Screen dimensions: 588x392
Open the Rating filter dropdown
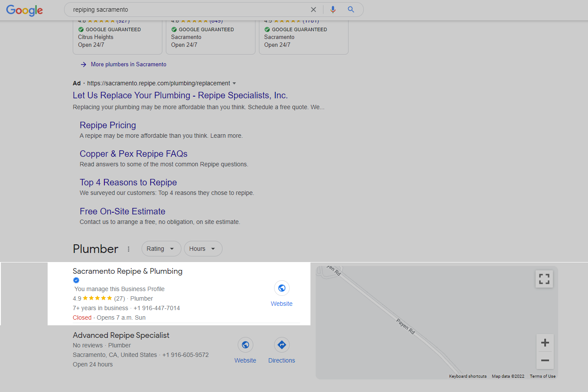(x=161, y=249)
